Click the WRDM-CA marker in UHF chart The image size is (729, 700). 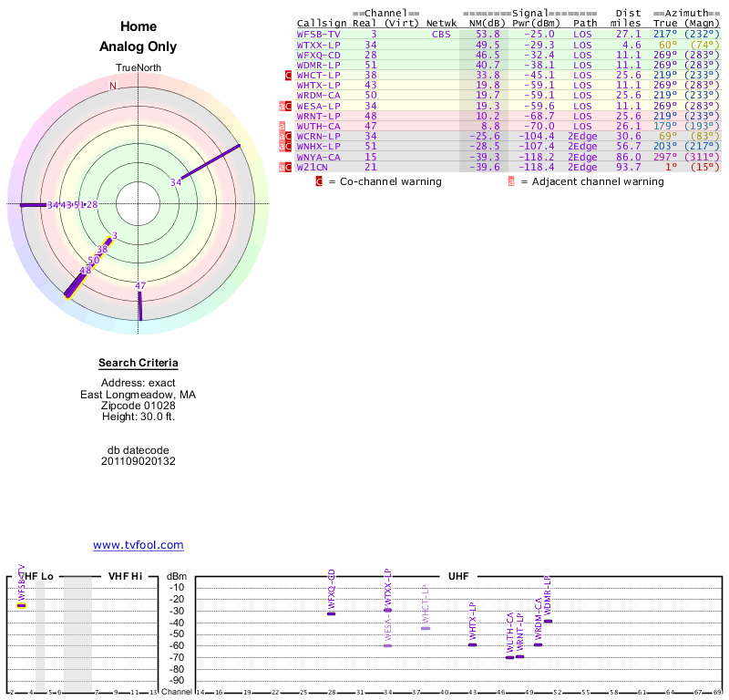[538, 644]
